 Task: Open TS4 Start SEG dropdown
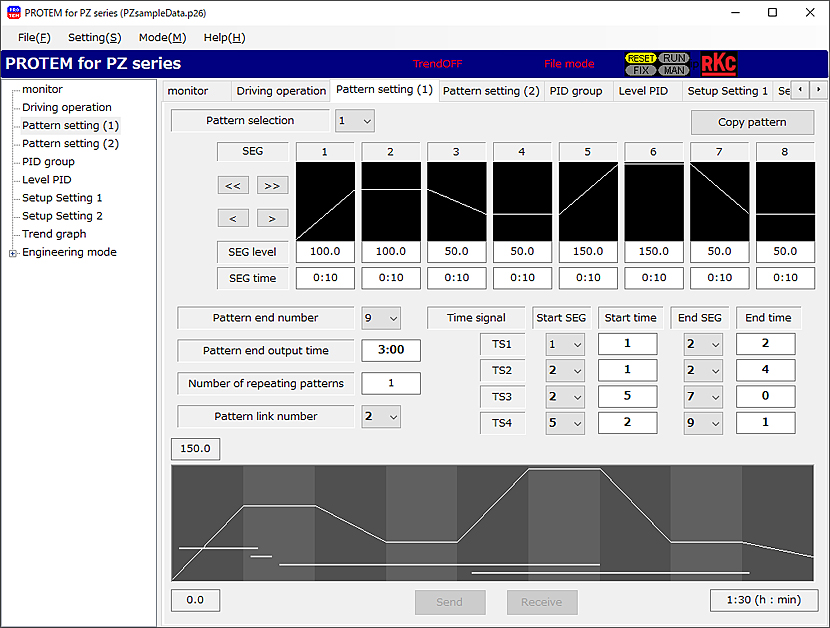point(565,423)
